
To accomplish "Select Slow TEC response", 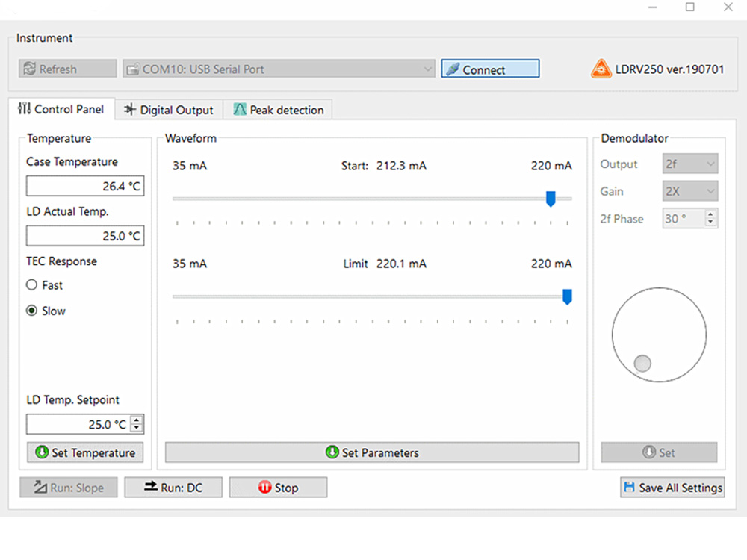I will coord(31,311).
